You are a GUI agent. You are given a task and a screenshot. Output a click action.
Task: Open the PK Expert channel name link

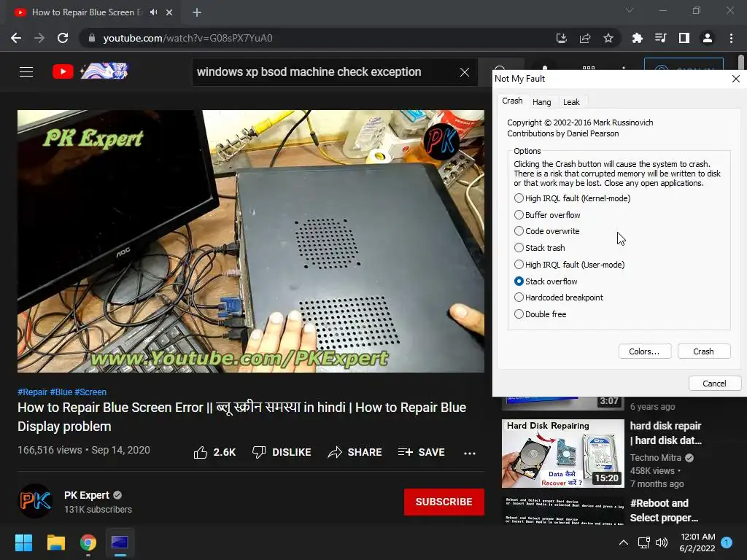pyautogui.click(x=87, y=495)
